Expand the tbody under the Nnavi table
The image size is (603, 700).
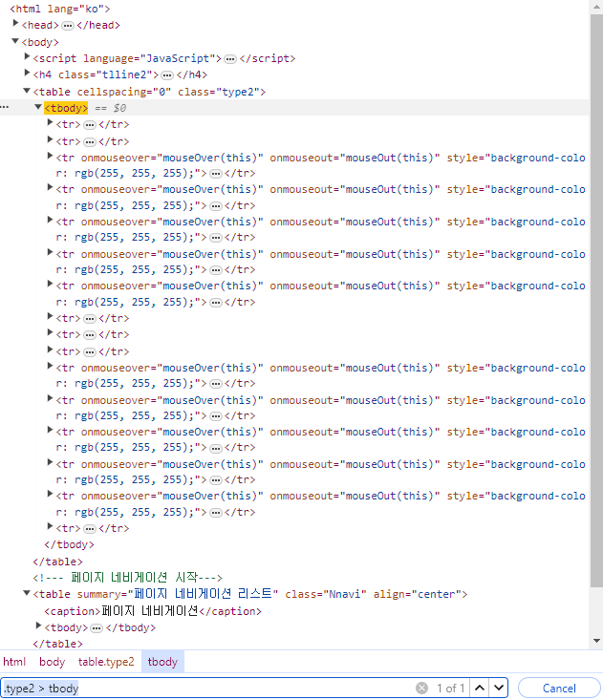[x=39, y=626]
